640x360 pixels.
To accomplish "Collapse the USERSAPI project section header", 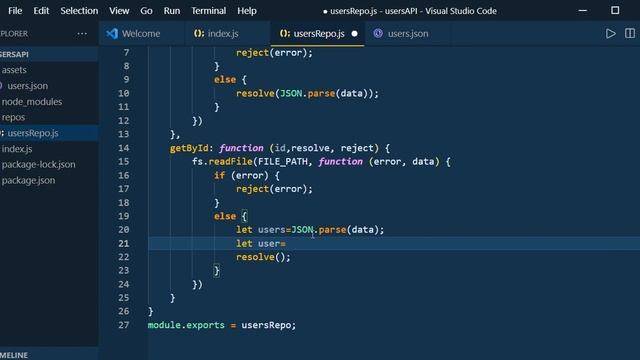I will (x=49, y=54).
